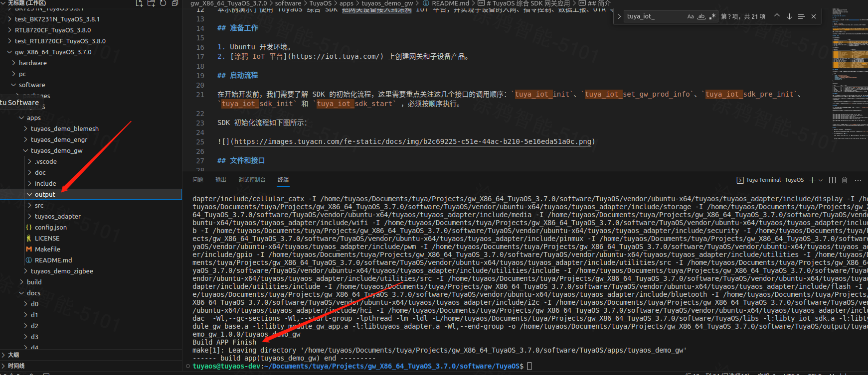
Task: Collapse the 无标题 (工作区) workspace header
Action: point(26,3)
